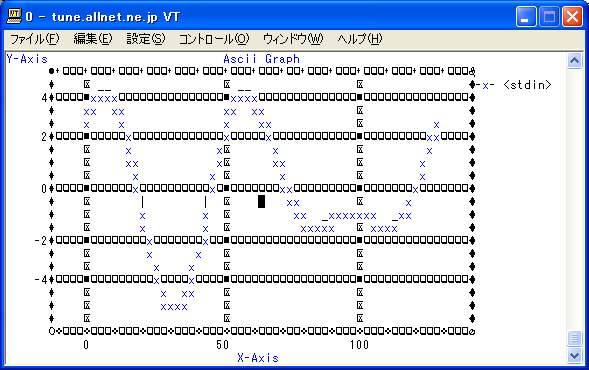Maximize the terminal window
Viewport: 589px width, 370px height.
click(549, 17)
